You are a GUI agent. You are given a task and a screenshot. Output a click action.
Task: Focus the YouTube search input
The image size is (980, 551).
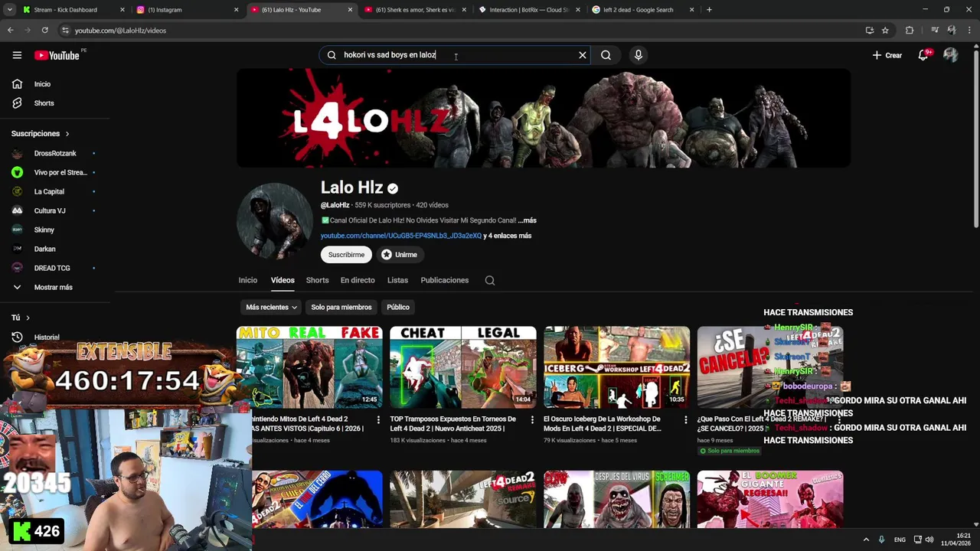(x=456, y=55)
